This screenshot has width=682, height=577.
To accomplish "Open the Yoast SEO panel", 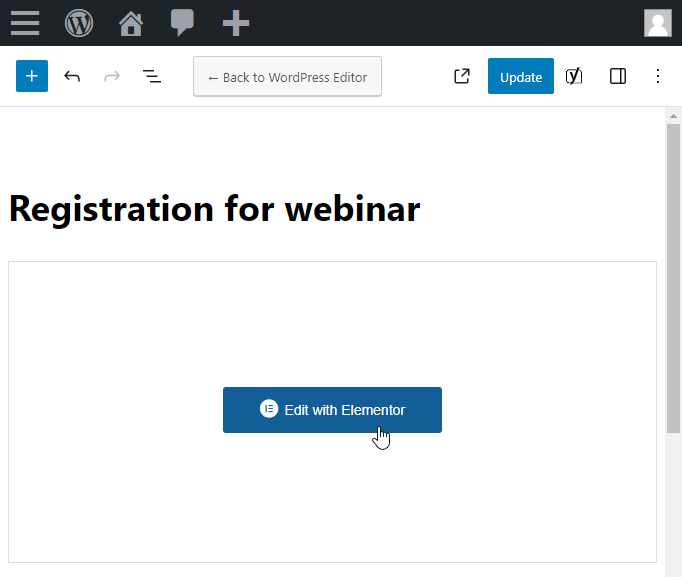I will (574, 76).
